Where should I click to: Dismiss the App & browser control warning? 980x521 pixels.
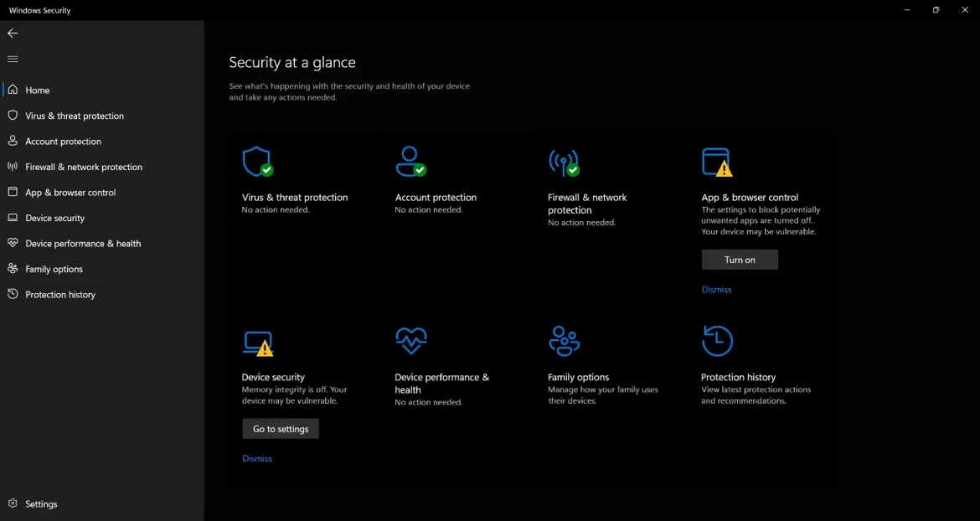[x=716, y=289]
